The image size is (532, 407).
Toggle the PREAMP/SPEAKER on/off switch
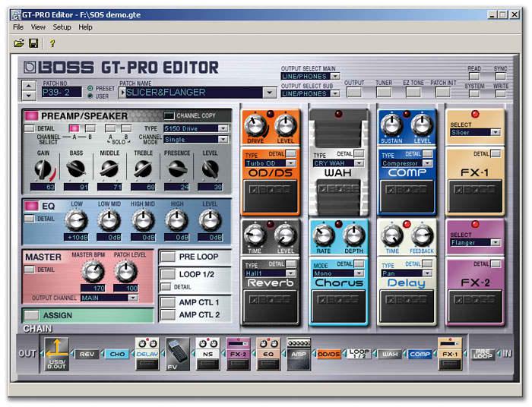(x=31, y=116)
